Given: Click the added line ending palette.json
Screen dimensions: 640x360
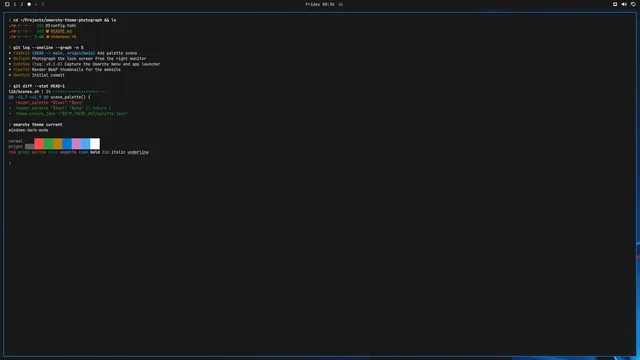Looking at the screenshot, I should [x=68, y=113].
